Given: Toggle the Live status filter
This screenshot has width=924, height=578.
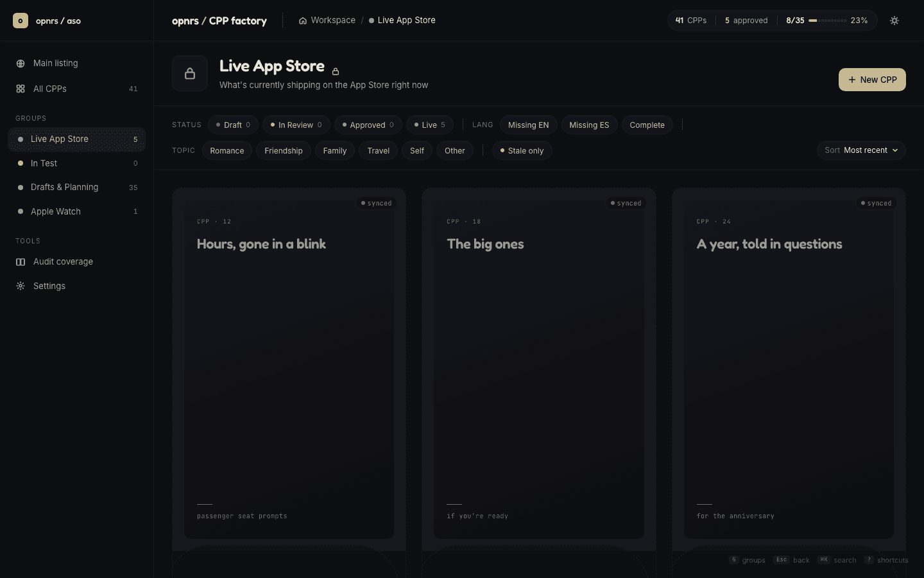Looking at the screenshot, I should click(x=430, y=125).
